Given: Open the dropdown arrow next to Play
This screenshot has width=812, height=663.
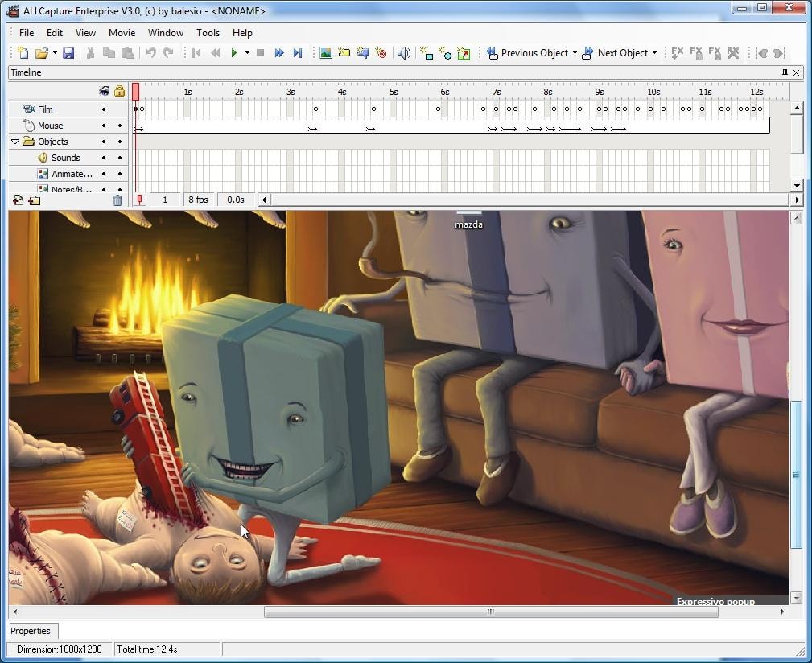Looking at the screenshot, I should [x=248, y=53].
